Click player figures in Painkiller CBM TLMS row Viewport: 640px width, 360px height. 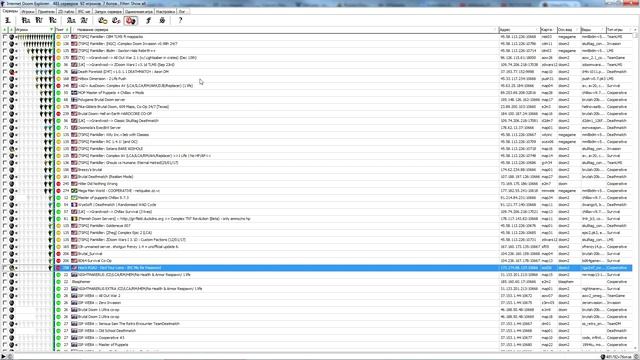pyautogui.click(x=36, y=37)
